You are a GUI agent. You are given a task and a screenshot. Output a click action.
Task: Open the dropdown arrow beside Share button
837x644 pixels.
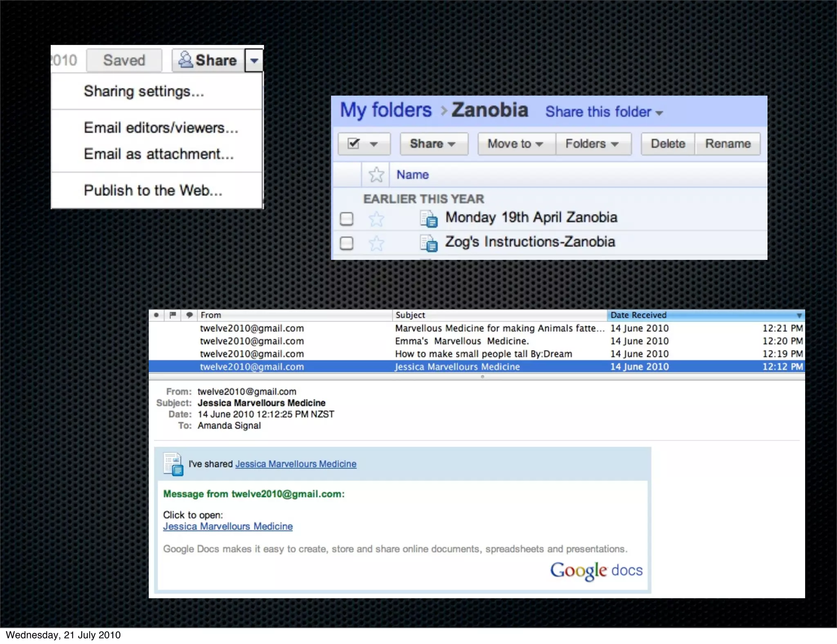(x=254, y=61)
